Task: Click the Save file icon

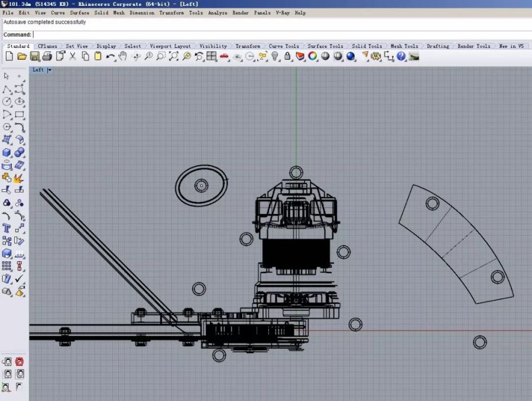Action: [x=34, y=56]
